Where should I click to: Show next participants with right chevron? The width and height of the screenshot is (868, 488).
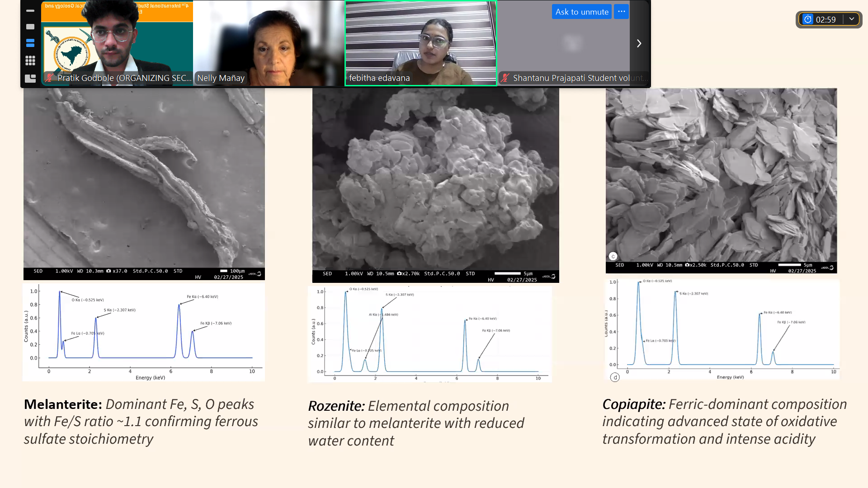coord(639,43)
